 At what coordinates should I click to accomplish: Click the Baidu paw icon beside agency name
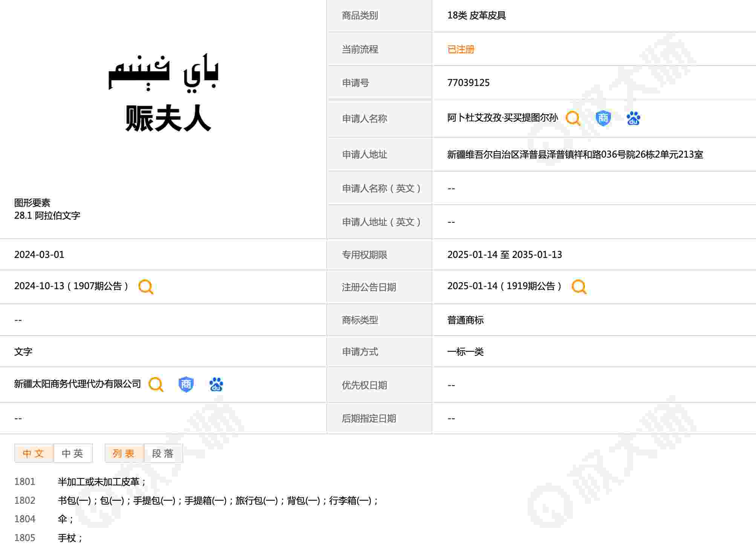[216, 385]
